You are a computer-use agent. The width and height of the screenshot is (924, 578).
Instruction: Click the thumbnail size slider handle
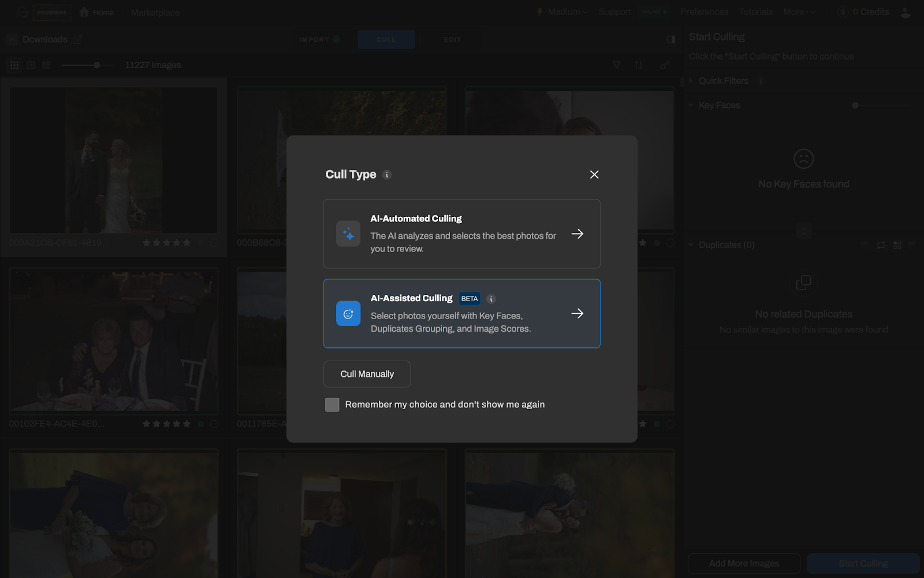97,65
